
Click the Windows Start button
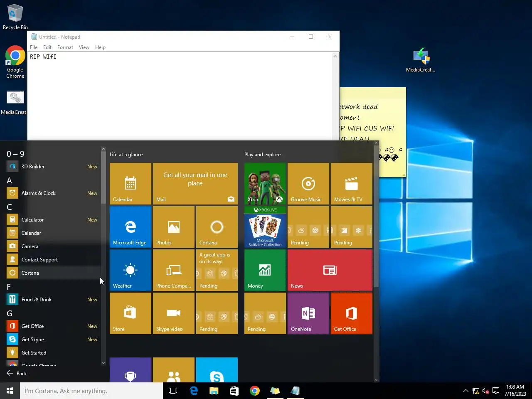pyautogui.click(x=10, y=391)
